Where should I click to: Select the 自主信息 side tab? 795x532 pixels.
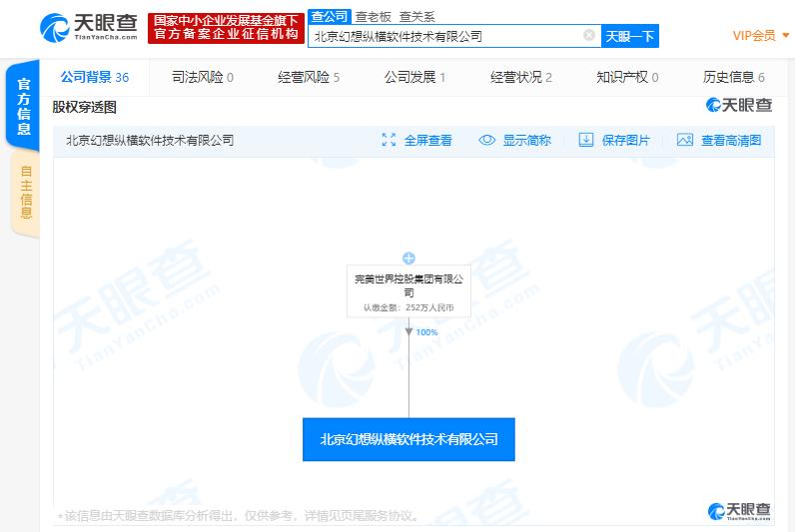(x=25, y=193)
